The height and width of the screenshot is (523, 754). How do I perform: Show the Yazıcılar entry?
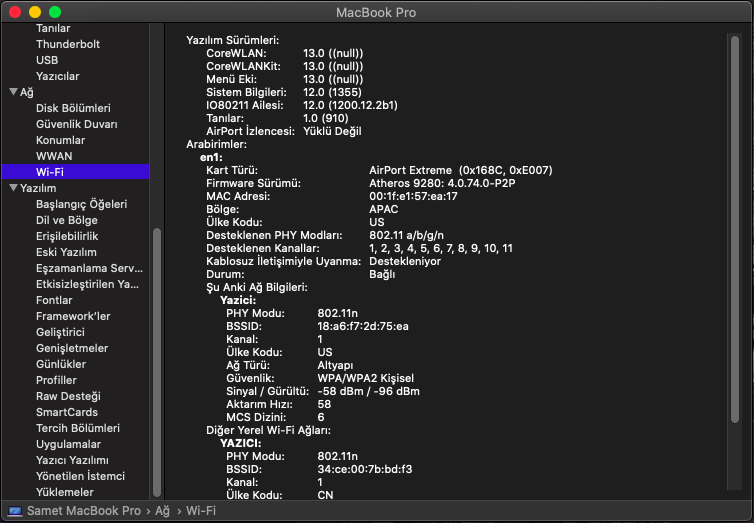tap(58, 76)
